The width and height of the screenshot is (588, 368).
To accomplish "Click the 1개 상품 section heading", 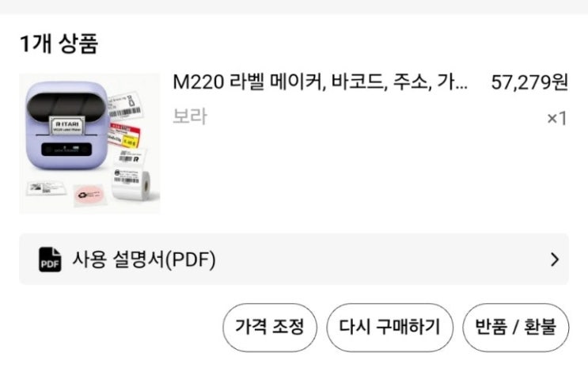I will [59, 44].
